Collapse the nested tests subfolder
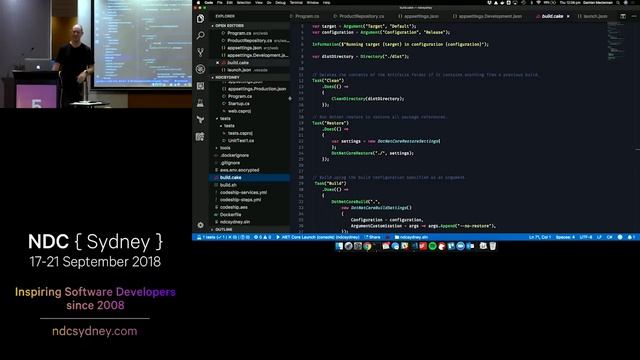 pos(229,126)
